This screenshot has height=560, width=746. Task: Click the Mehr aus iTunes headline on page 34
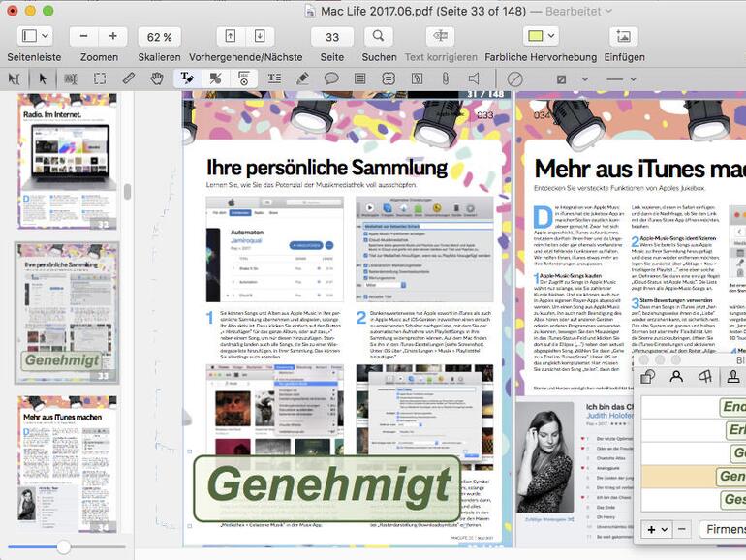coord(639,169)
